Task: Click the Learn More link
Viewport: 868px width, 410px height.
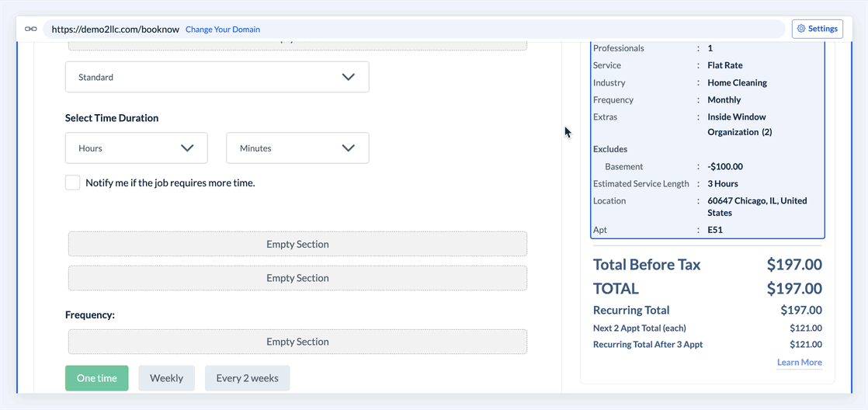Action: tap(799, 363)
